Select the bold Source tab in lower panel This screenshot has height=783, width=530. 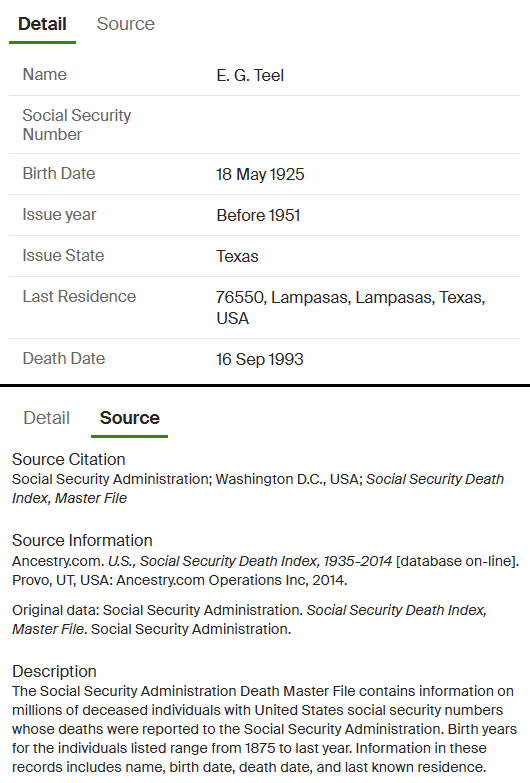click(x=129, y=418)
